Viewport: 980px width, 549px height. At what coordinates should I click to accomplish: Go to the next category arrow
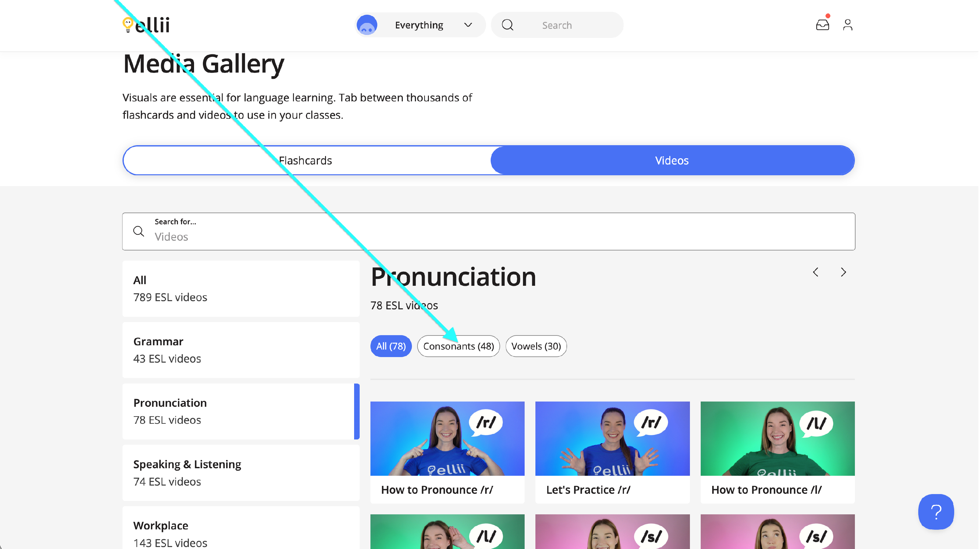843,272
